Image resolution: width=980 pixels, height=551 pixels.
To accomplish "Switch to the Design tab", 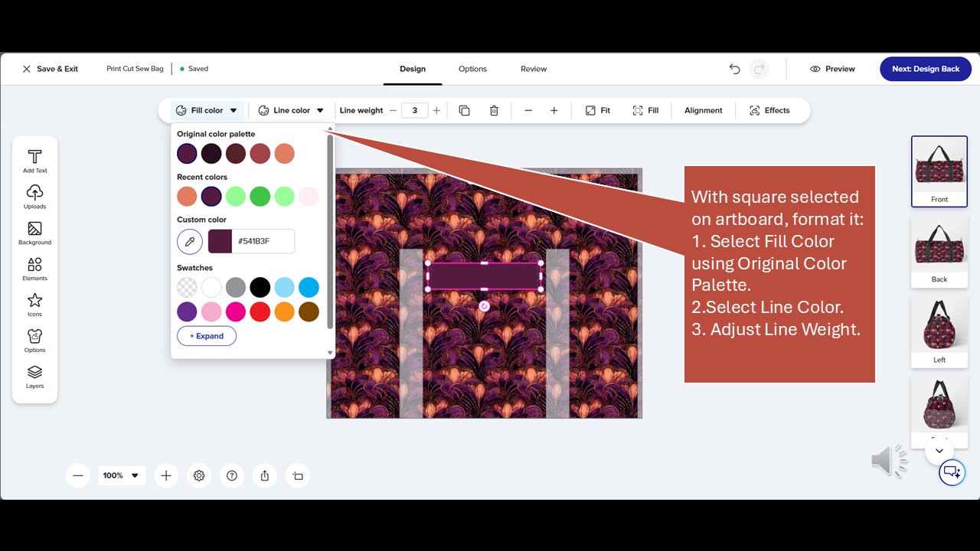I will tap(413, 69).
